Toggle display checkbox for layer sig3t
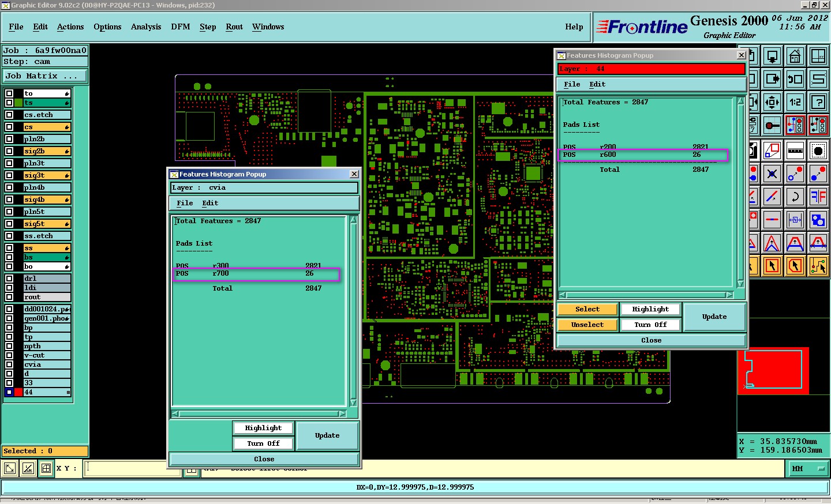Image resolution: width=831 pixels, height=504 pixels. point(9,175)
